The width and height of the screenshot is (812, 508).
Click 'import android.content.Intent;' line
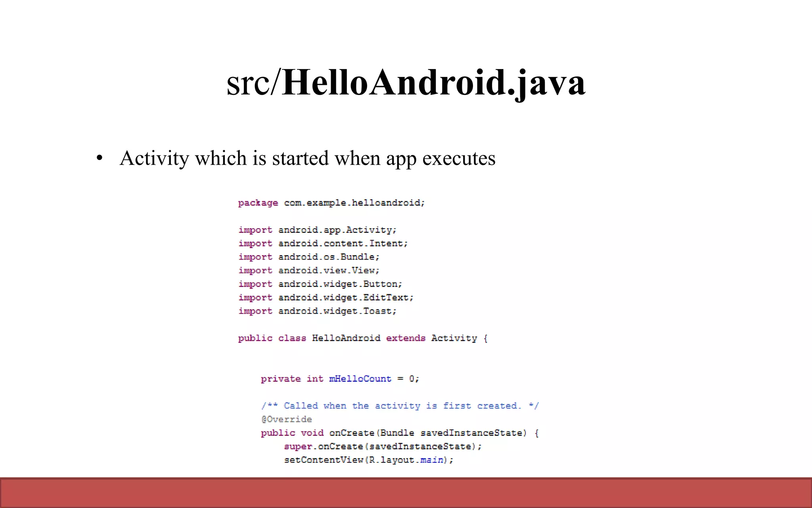[x=323, y=243]
